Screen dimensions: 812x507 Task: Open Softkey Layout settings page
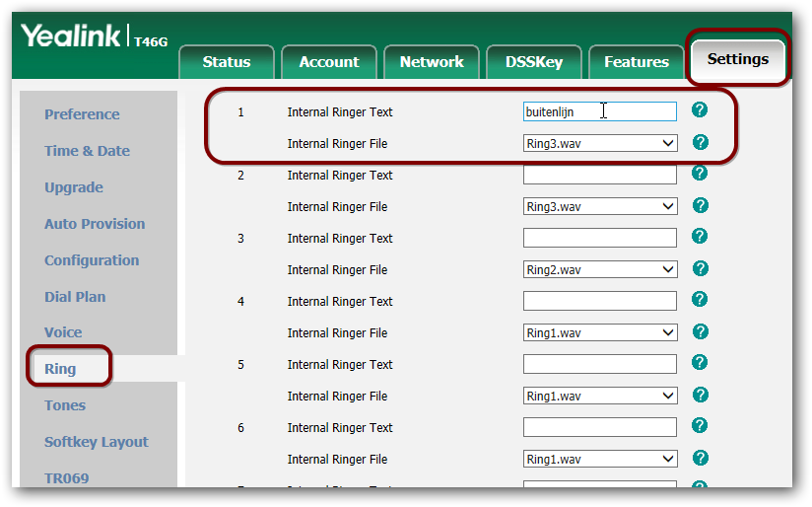pos(96,442)
